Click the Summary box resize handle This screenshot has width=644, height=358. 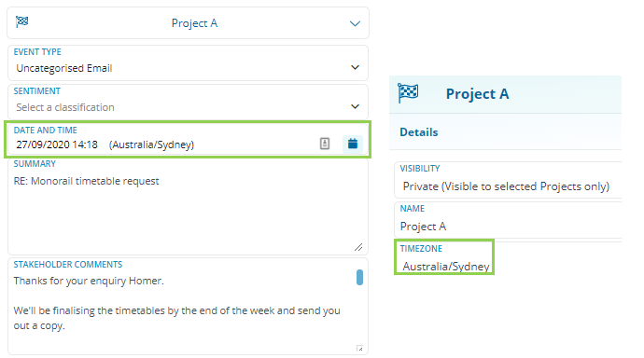pyautogui.click(x=358, y=247)
